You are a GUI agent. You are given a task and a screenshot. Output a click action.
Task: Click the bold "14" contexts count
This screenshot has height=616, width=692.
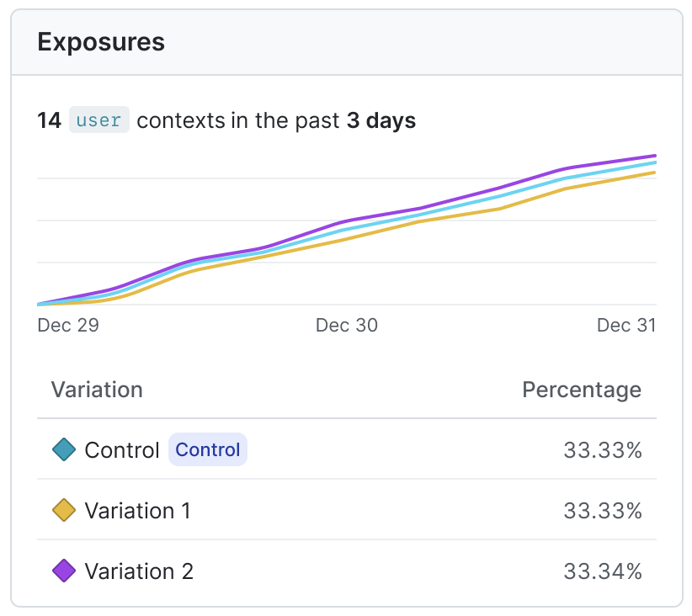pyautogui.click(x=49, y=120)
